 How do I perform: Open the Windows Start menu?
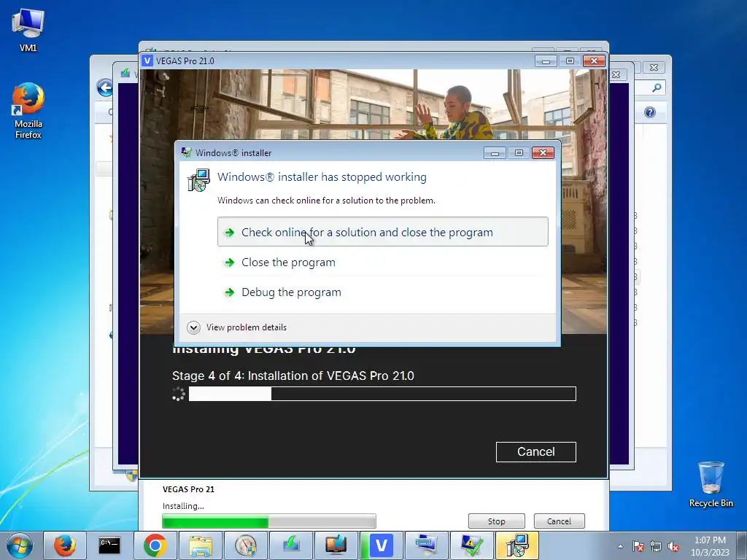tap(20, 545)
